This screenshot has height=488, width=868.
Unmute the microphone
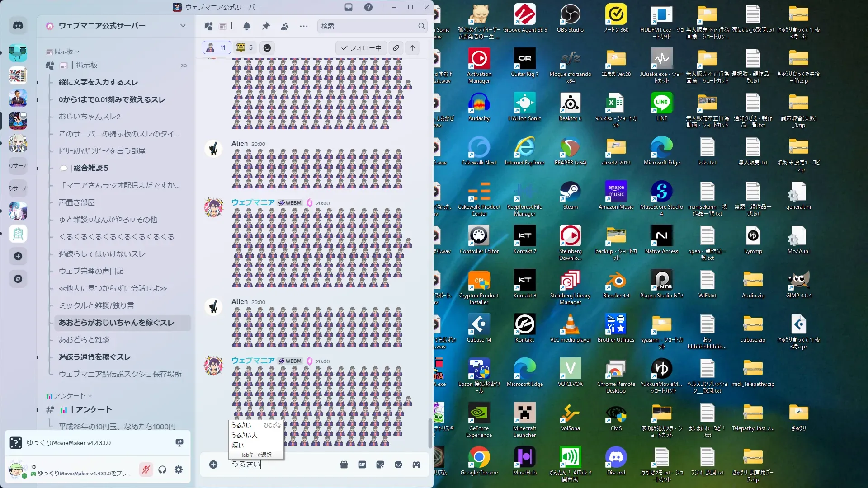tap(146, 470)
